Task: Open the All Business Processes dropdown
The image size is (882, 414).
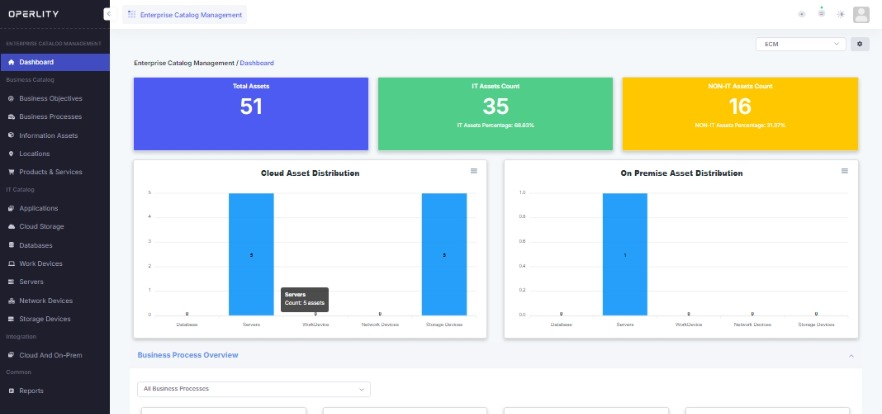Action: (253, 388)
